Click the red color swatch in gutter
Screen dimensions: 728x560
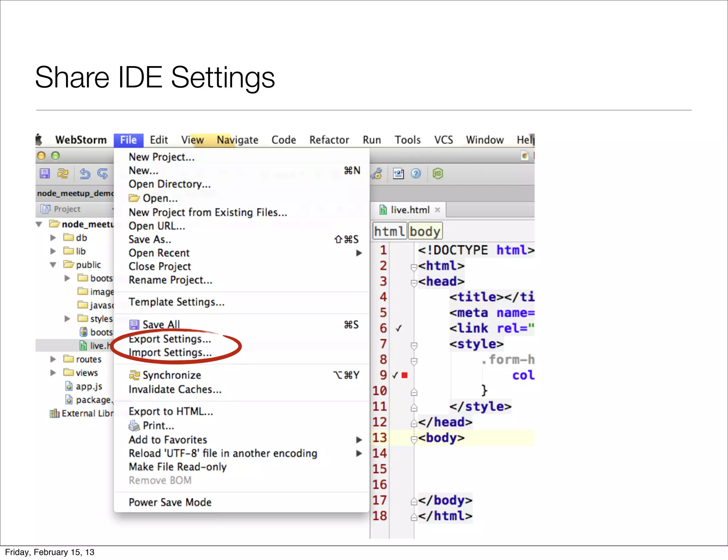tap(405, 375)
